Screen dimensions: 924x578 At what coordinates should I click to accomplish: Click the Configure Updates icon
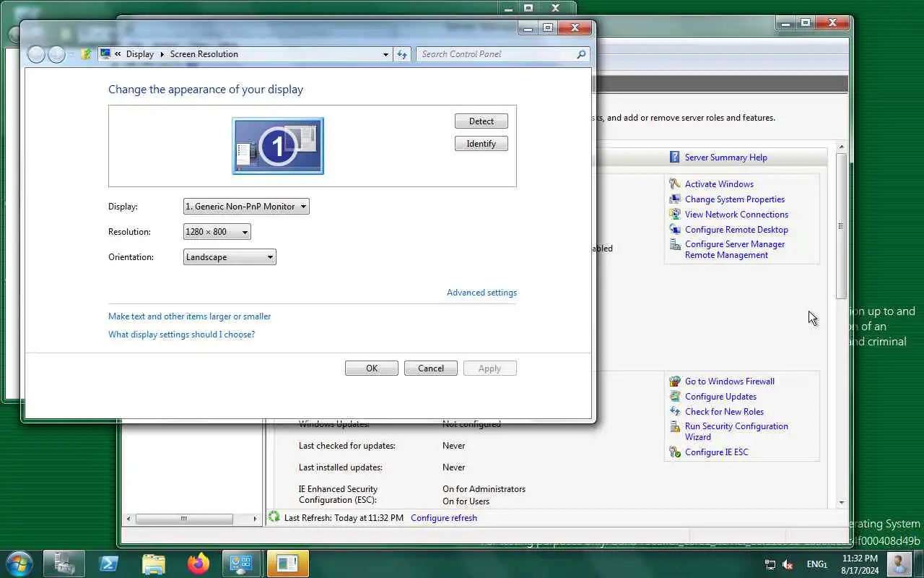click(x=674, y=397)
